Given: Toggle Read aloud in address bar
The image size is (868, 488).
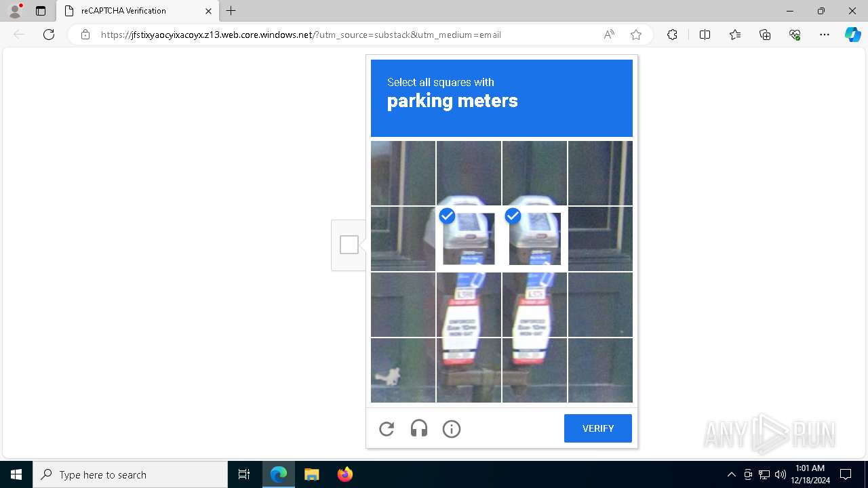Looking at the screenshot, I should click(x=609, y=35).
